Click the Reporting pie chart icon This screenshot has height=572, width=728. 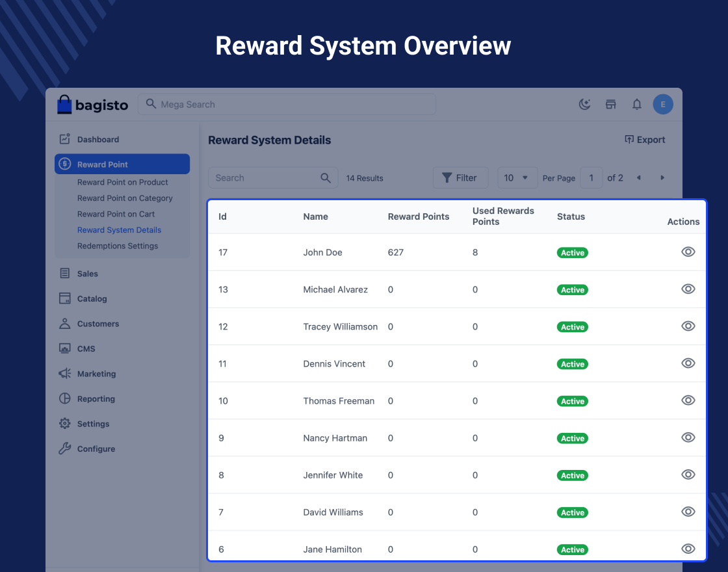(x=64, y=398)
